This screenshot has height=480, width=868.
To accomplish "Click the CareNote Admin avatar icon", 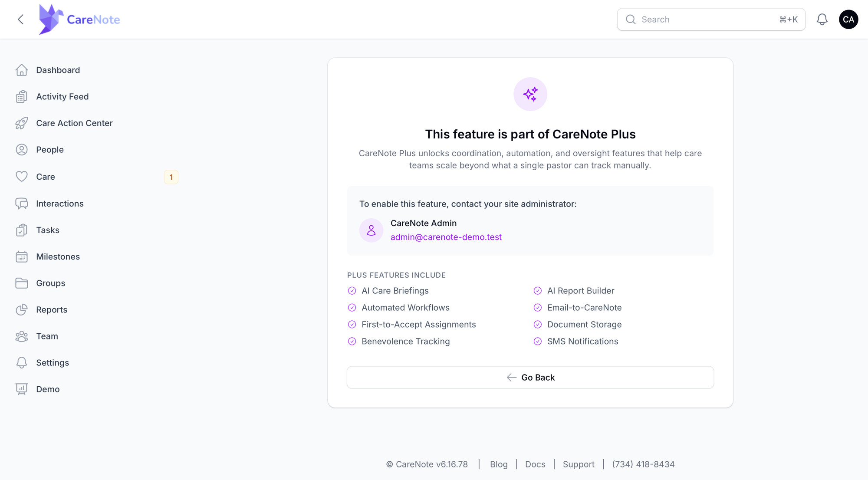I will (x=371, y=230).
